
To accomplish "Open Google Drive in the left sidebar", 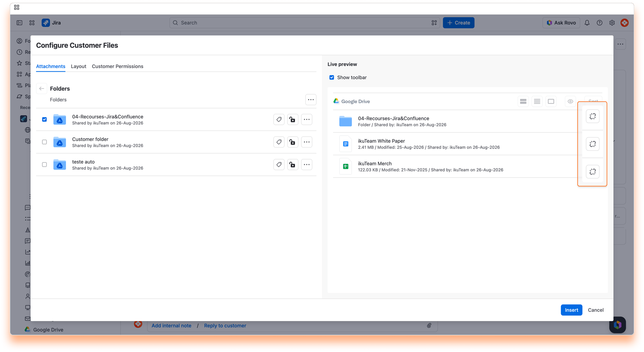I will 44,330.
